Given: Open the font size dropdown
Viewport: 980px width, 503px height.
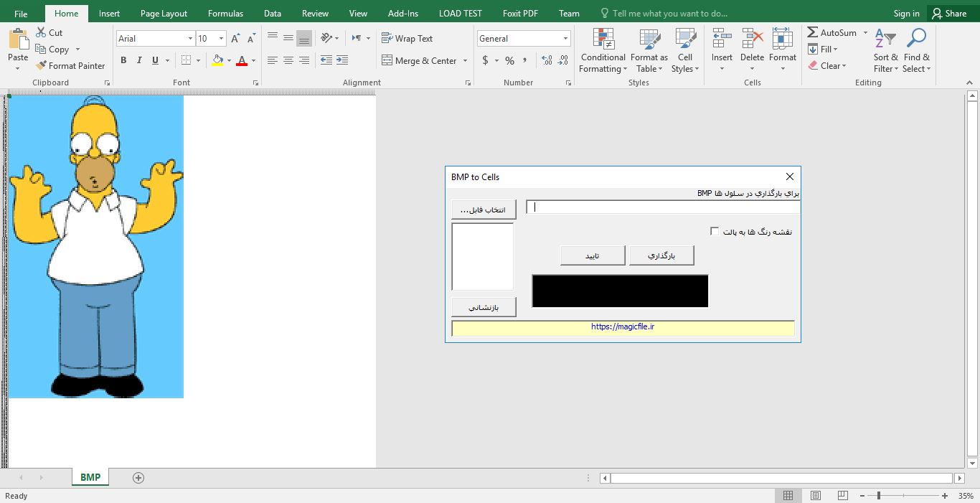Looking at the screenshot, I should [222, 39].
